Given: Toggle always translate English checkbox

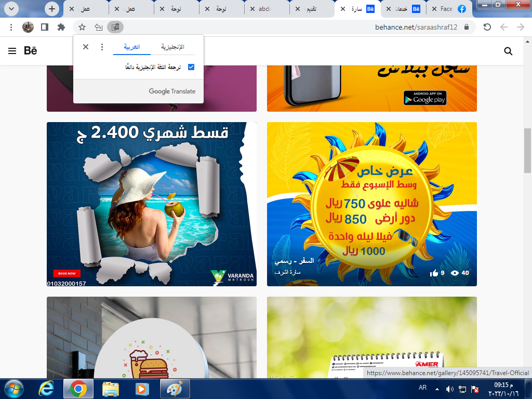Looking at the screenshot, I should (x=191, y=67).
